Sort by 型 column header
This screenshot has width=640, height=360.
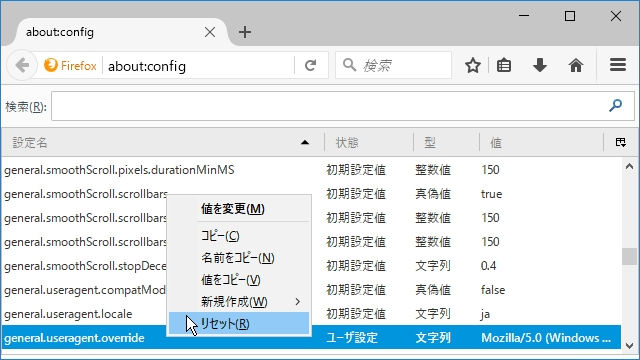446,143
